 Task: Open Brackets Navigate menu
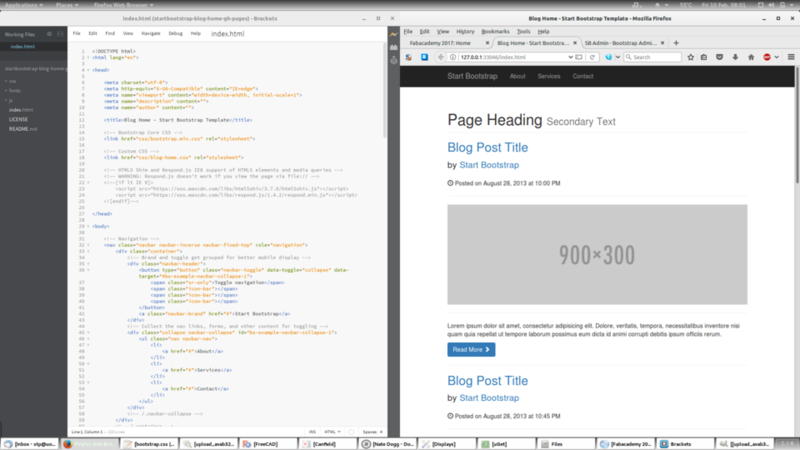coord(151,33)
